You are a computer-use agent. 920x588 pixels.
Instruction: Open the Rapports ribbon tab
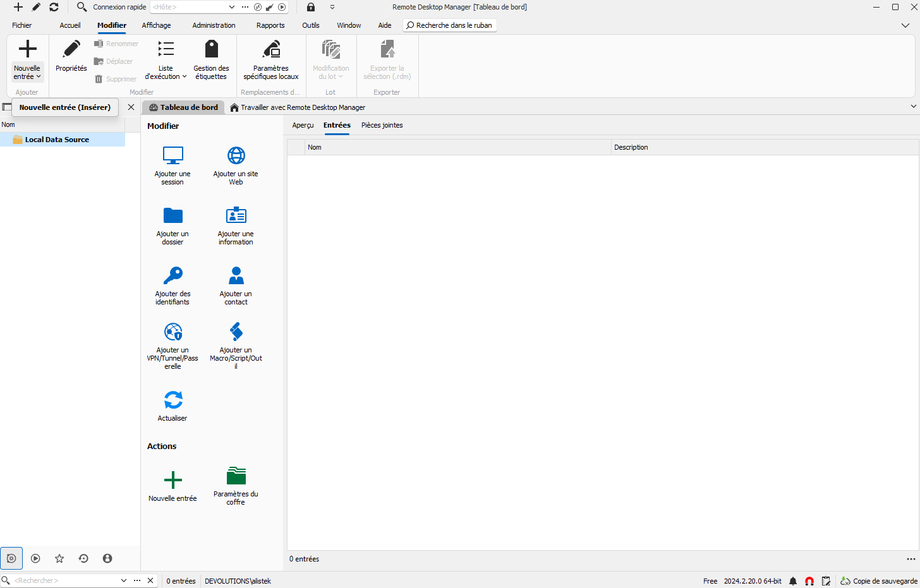270,25
